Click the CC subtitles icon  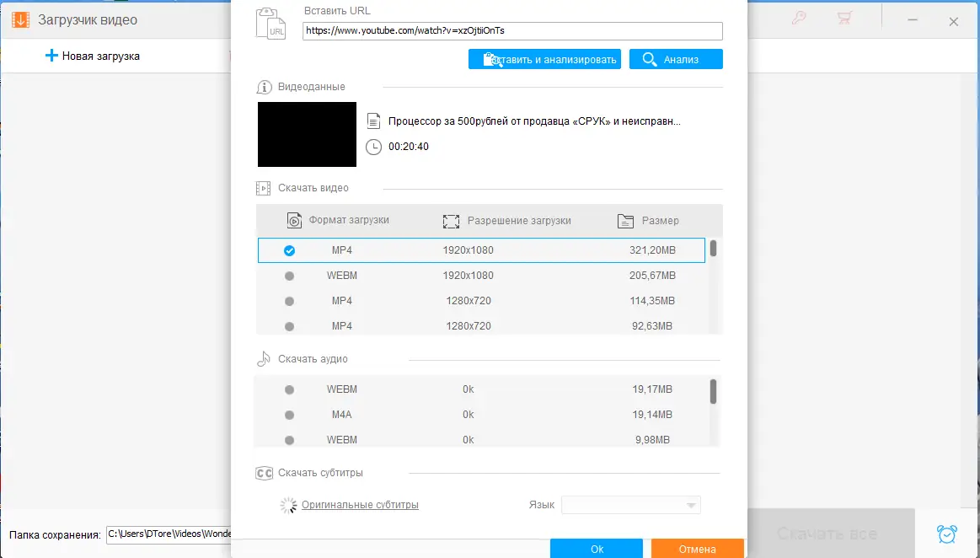pos(264,473)
